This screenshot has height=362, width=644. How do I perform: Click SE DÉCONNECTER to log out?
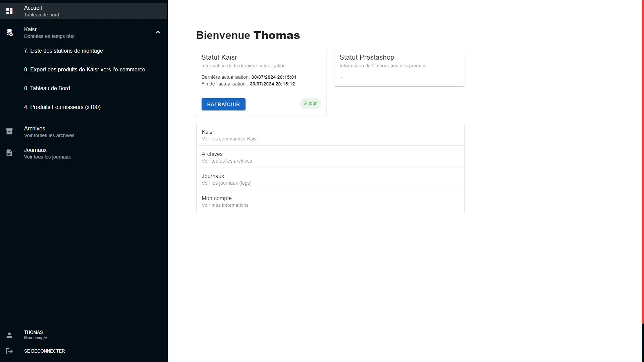point(84,351)
